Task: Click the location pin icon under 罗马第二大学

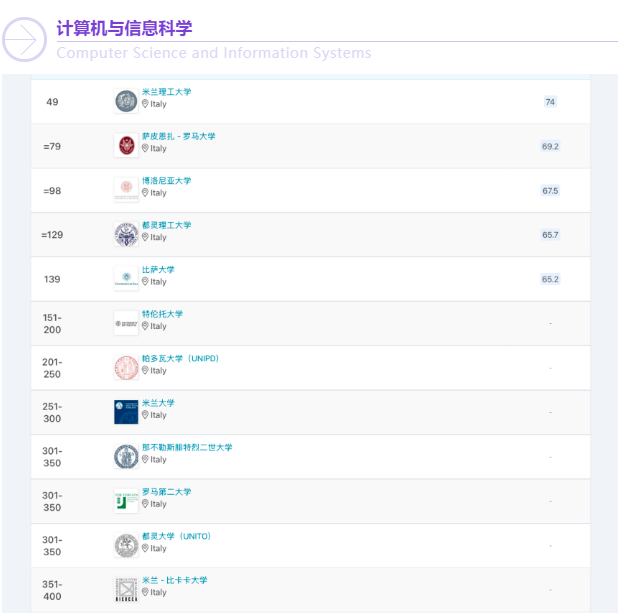Action: pos(145,503)
